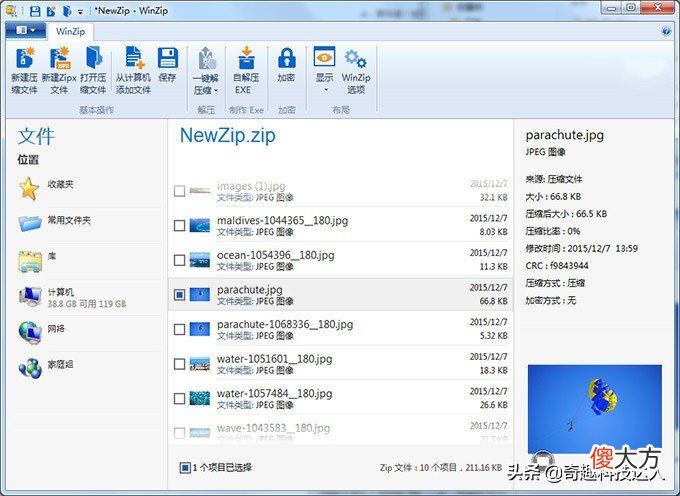680x496 pixels.
Task: Click the 新建Zipx文件 icon
Action: [59, 58]
